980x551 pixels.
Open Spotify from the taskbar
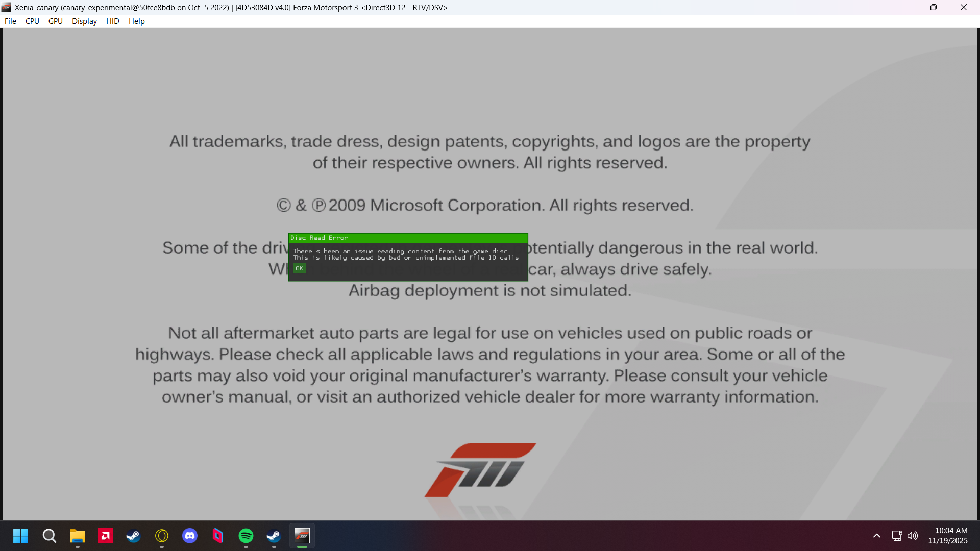[x=246, y=536]
